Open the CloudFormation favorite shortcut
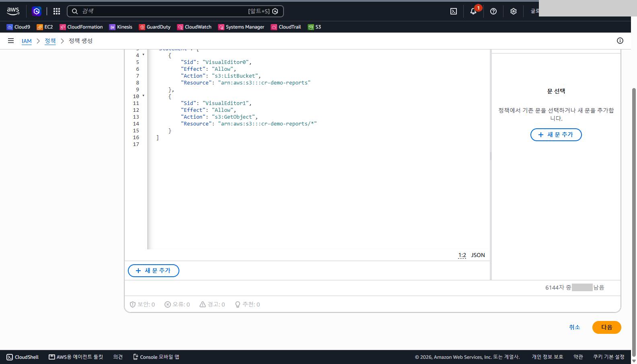 [81, 27]
